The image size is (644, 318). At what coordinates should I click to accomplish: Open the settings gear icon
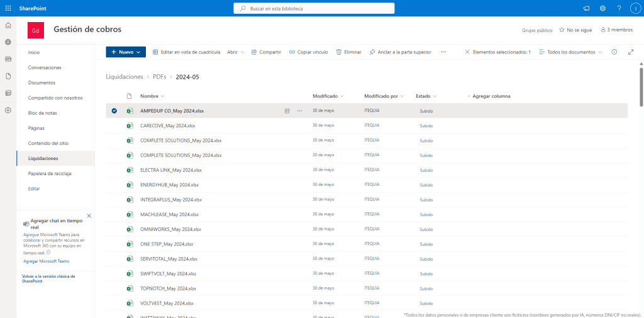click(602, 8)
